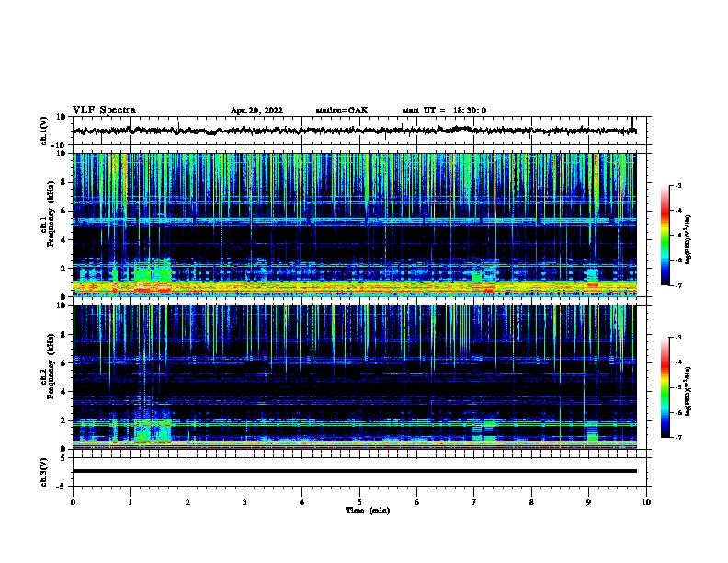The image size is (728, 563).
Task: Click the "-3" label on ch.2 color bar
Action: coord(677,338)
